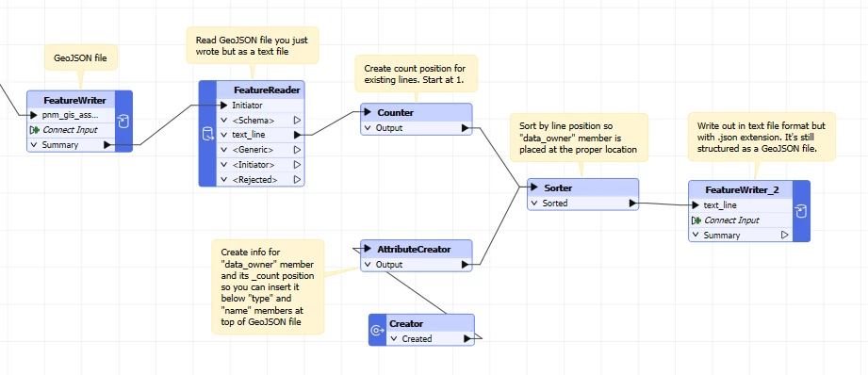Image resolution: width=868 pixels, height=375 pixels.
Task: Expand the AttributeCreator Output port
Action: pyautogui.click(x=368, y=265)
